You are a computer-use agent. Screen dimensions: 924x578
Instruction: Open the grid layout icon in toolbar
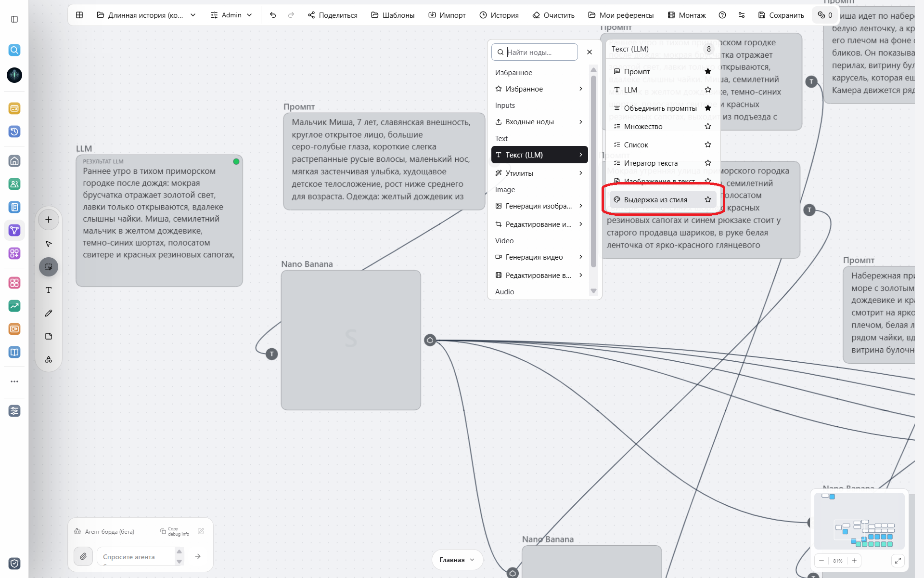coord(79,15)
